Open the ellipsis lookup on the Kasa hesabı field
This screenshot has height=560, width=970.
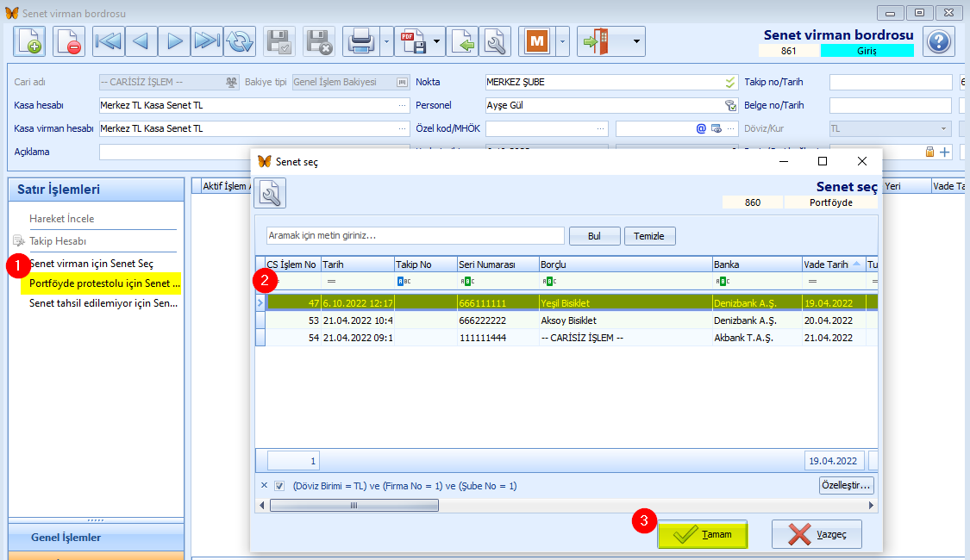tap(402, 106)
